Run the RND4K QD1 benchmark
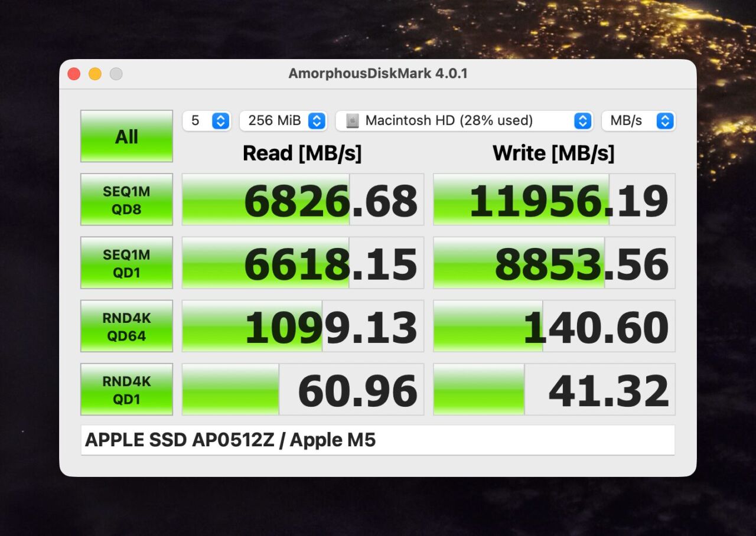 126,390
